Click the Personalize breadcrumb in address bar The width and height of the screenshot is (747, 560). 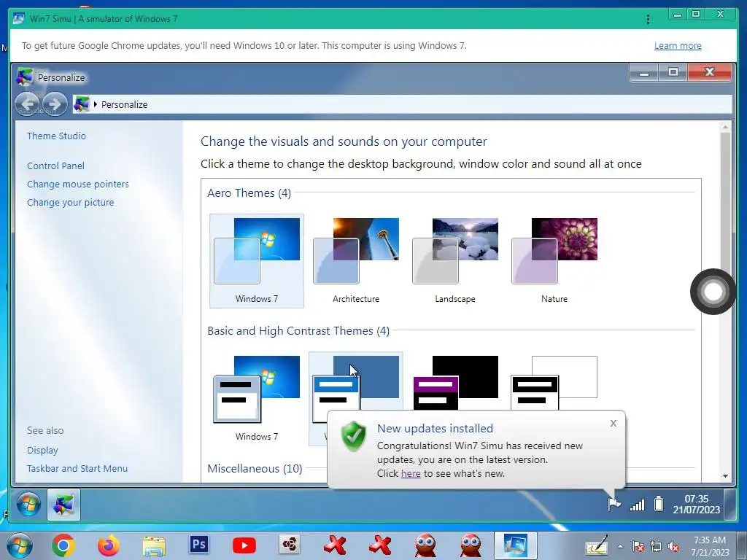[124, 104]
